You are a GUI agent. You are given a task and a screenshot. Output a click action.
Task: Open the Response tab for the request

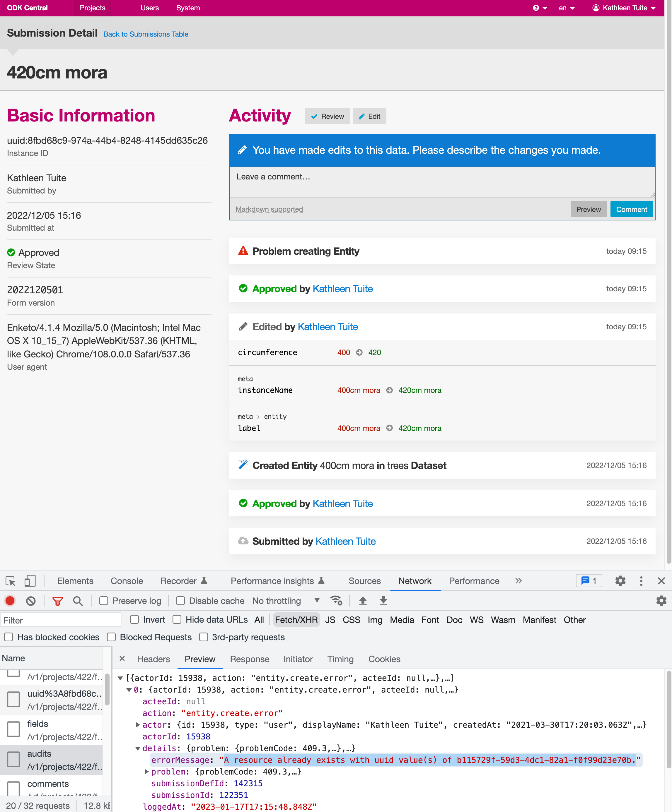click(250, 659)
